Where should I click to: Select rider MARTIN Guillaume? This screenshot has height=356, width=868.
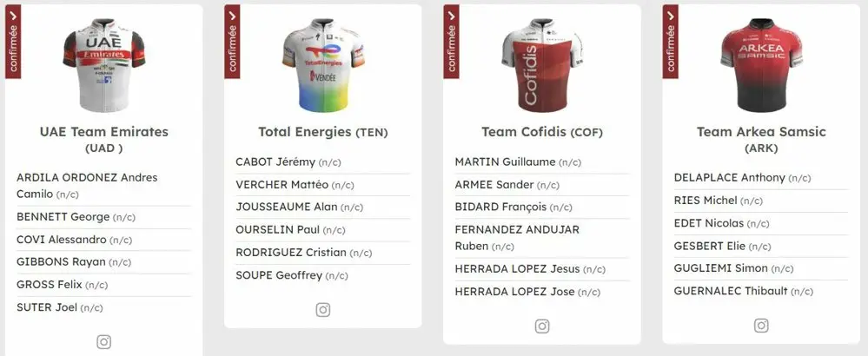pyautogui.click(x=505, y=162)
